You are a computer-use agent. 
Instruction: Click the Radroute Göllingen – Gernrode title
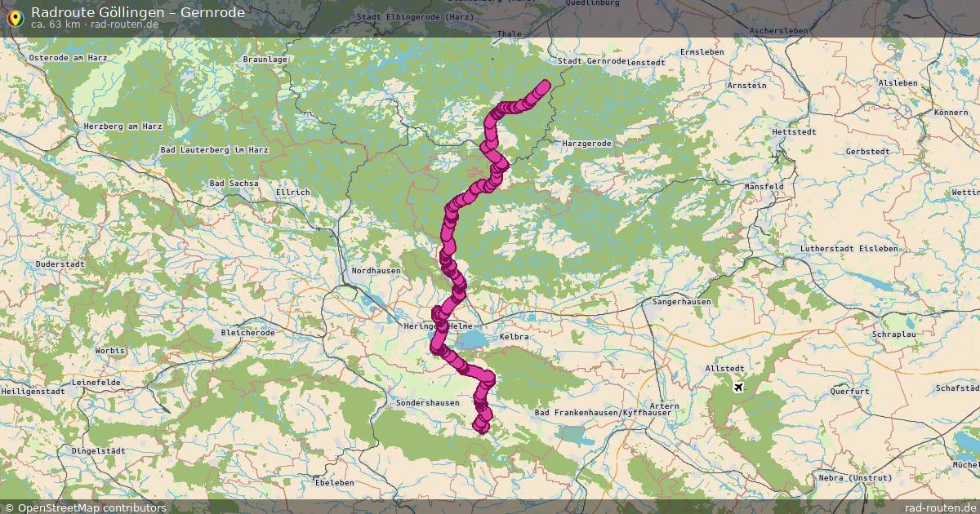(x=138, y=12)
